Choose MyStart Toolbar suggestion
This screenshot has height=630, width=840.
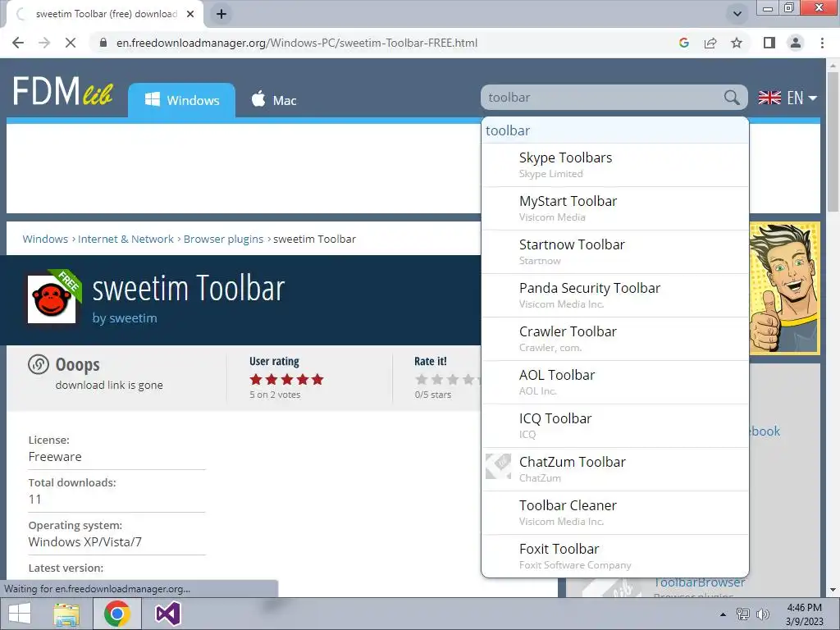[x=615, y=208]
